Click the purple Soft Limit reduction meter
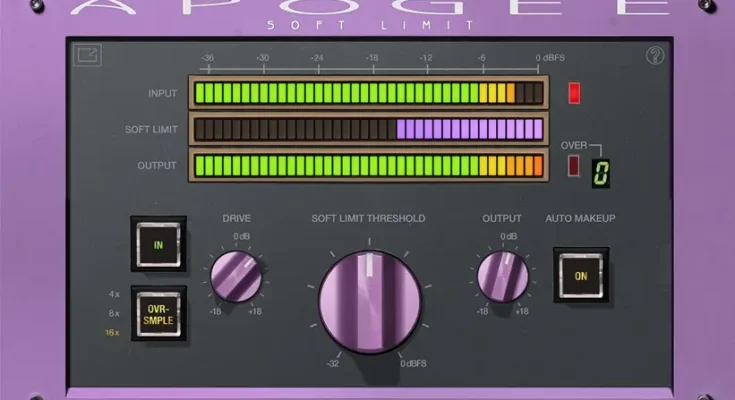Viewport: 735px width, 400px height. tap(367, 129)
